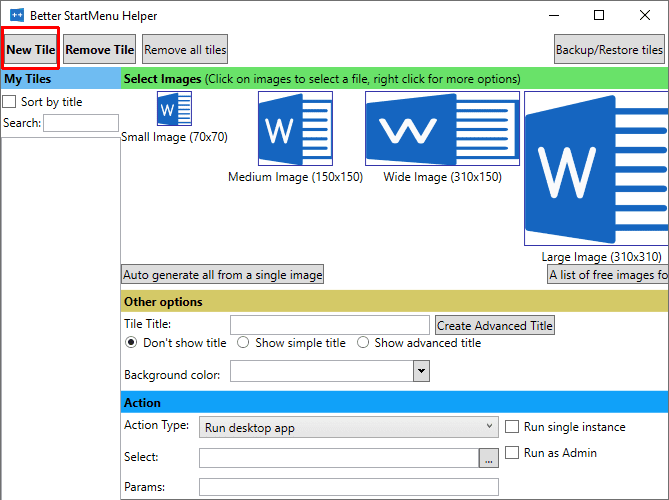Viewport: 669px width, 500px height.
Task: Click the small 70x70 Word image
Action: point(174,110)
